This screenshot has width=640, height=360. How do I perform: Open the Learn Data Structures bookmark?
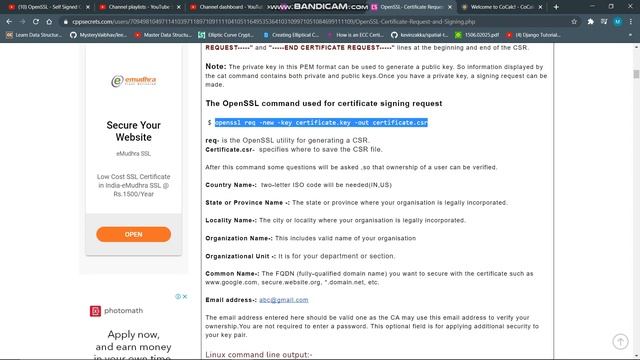point(34,35)
